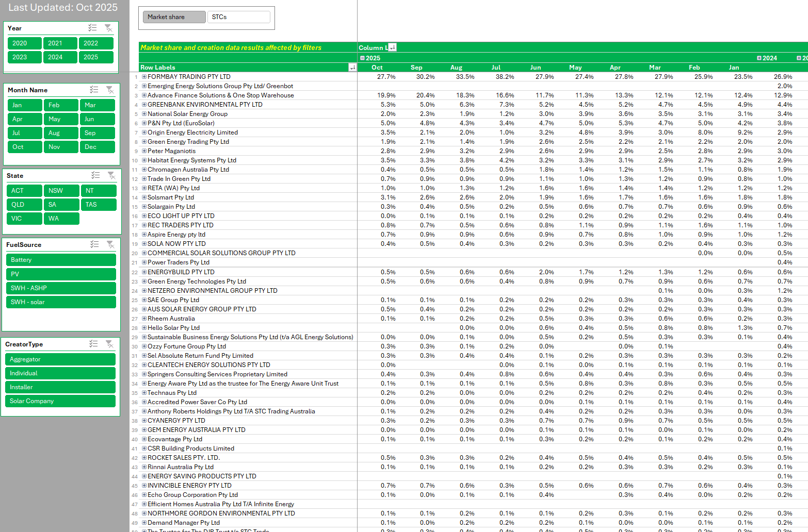This screenshot has height=532, width=808.
Task: Expand the Rheem Australia row
Action: pyautogui.click(x=144, y=319)
